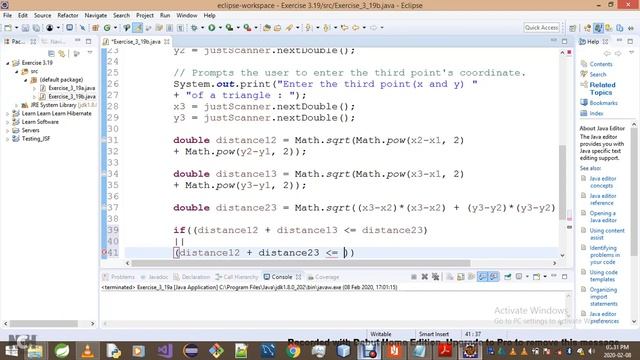Expand the Servers project node
Image resolution: width=640 pixels, height=360 pixels.
coord(7,131)
